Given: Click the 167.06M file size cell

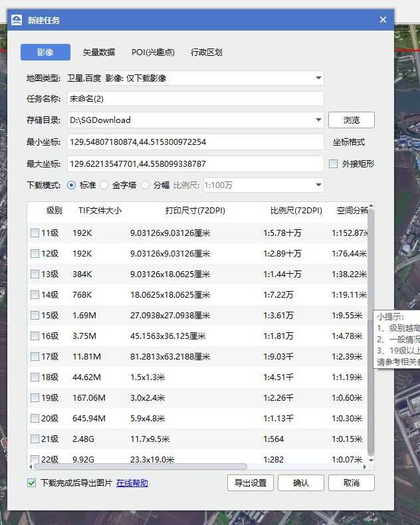Looking at the screenshot, I should click(x=89, y=398).
